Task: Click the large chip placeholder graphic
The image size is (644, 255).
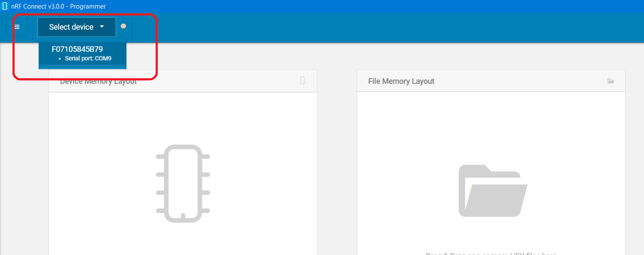Action: click(x=183, y=184)
